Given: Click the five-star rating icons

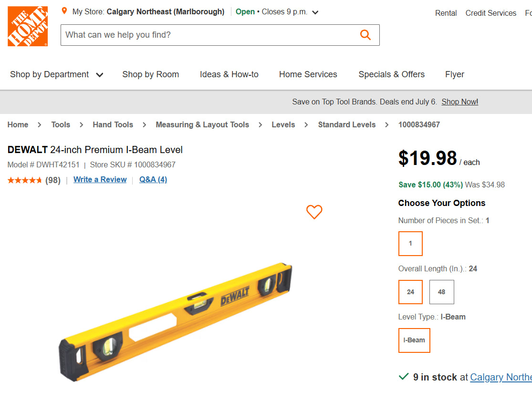Looking at the screenshot, I should tap(25, 180).
